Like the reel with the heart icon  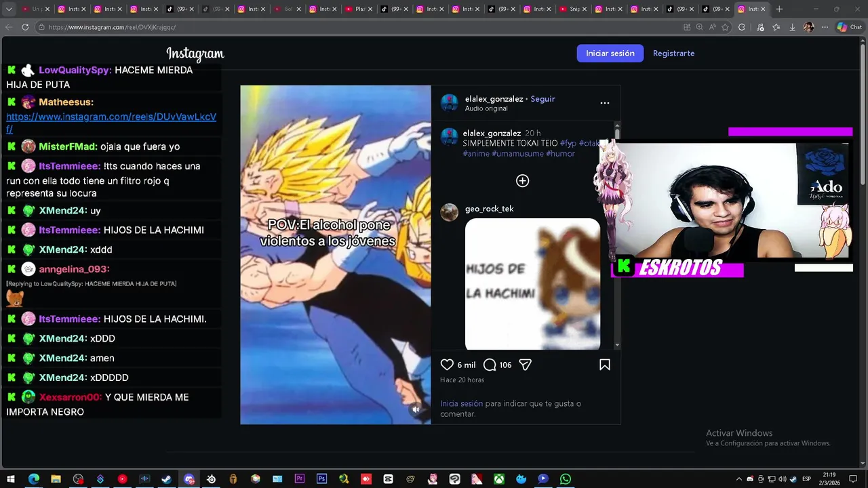tap(447, 365)
